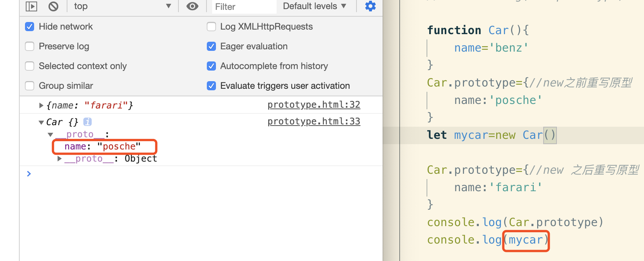Viewport: 644px width, 261px height.
Task: Open console settings gear icon
Action: coord(370,6)
